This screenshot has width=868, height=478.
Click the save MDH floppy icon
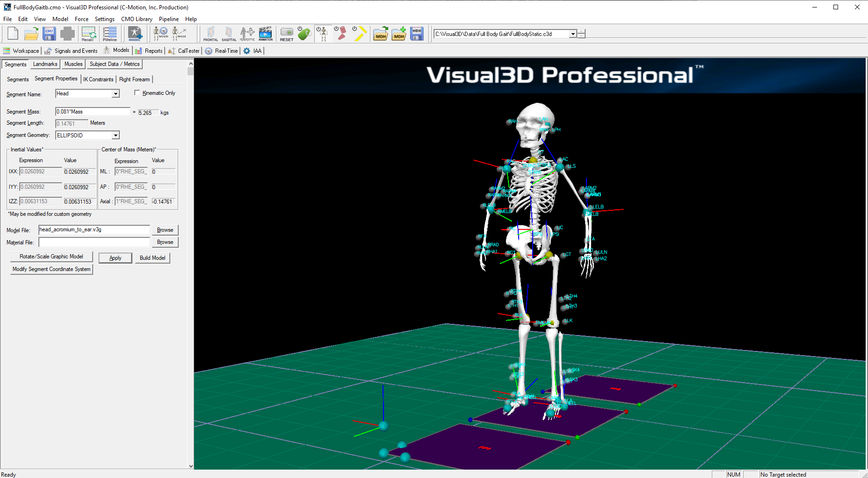tap(417, 34)
